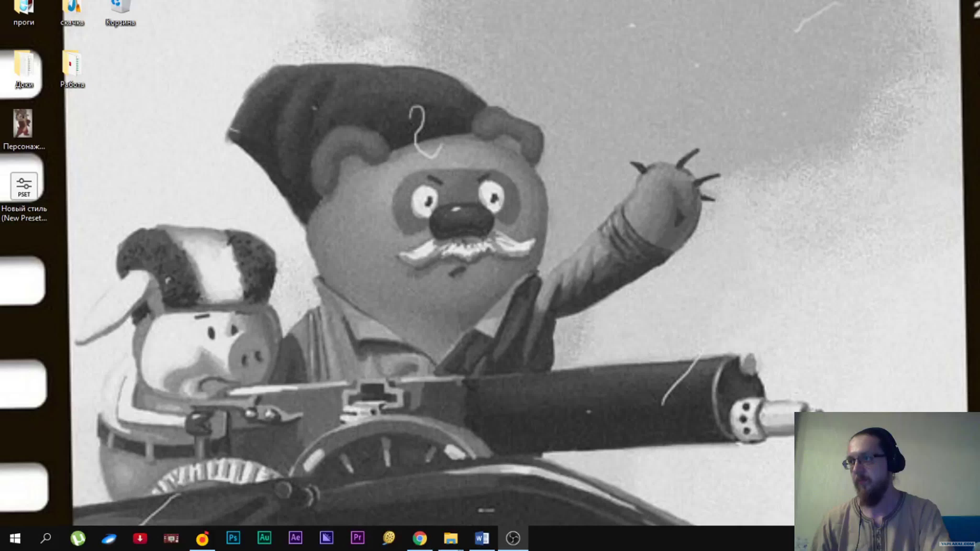
Task: Select the Корзина recycle bin icon
Action: 120,8
